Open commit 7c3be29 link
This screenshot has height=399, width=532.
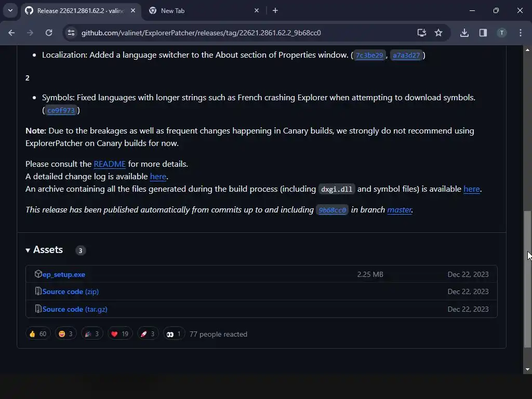tap(369, 55)
